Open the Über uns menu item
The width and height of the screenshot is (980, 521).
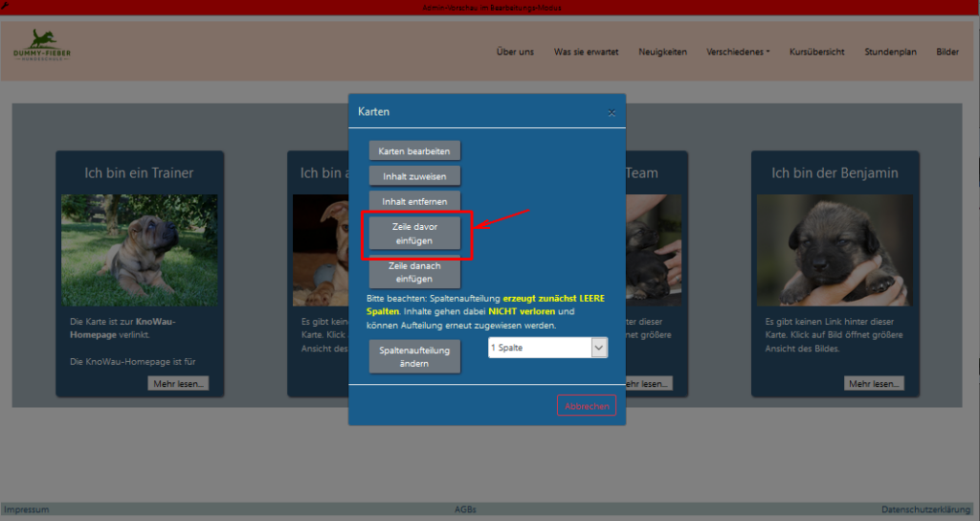point(515,52)
